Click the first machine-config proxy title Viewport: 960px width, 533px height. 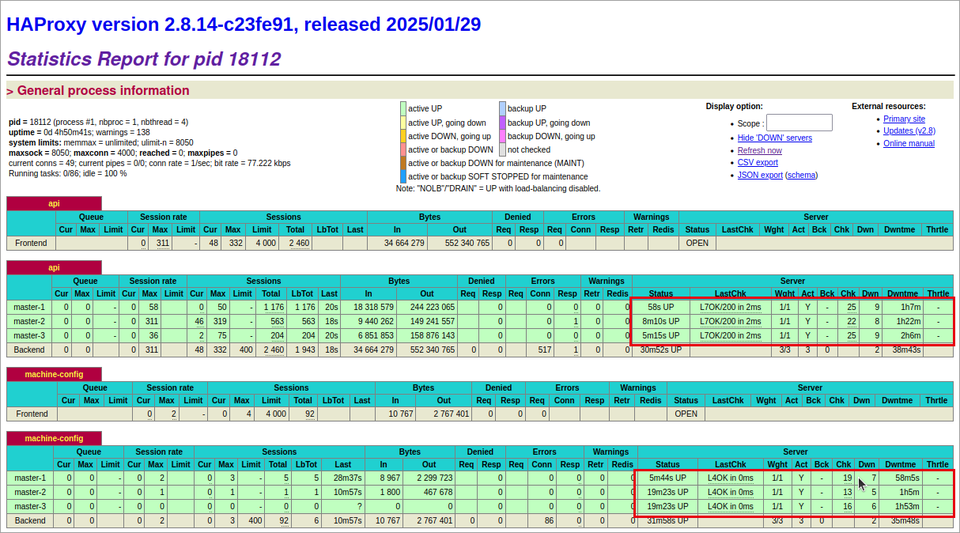pyautogui.click(x=54, y=375)
